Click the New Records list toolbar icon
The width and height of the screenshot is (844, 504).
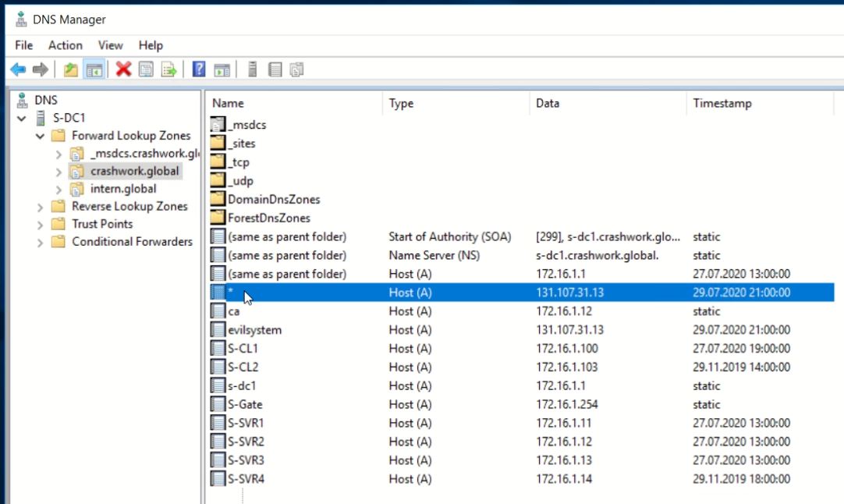pyautogui.click(x=296, y=69)
